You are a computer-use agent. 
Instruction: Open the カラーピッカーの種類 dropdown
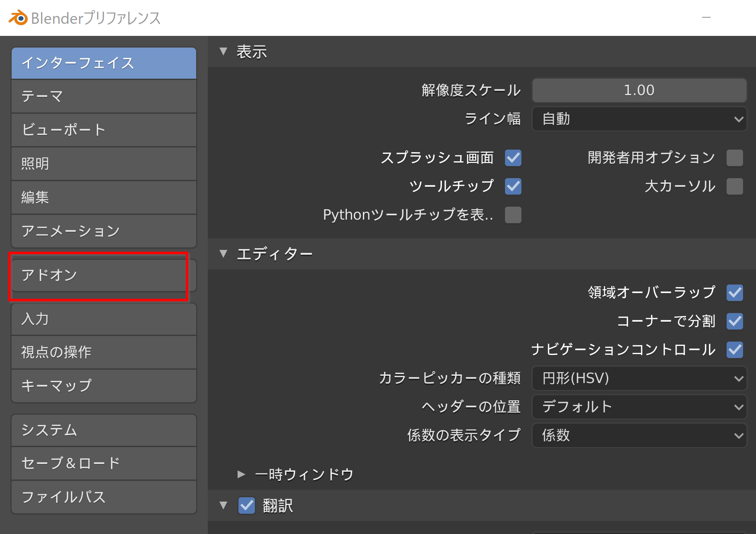tap(639, 378)
